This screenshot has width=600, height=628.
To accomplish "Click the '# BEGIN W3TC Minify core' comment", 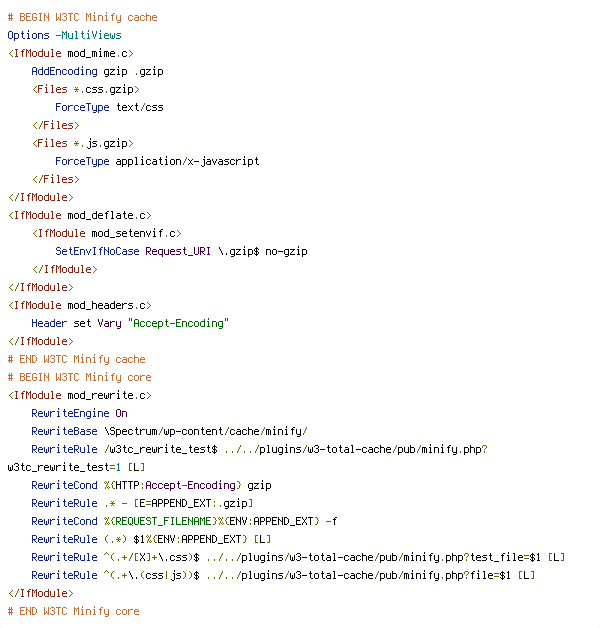I will point(79,377).
